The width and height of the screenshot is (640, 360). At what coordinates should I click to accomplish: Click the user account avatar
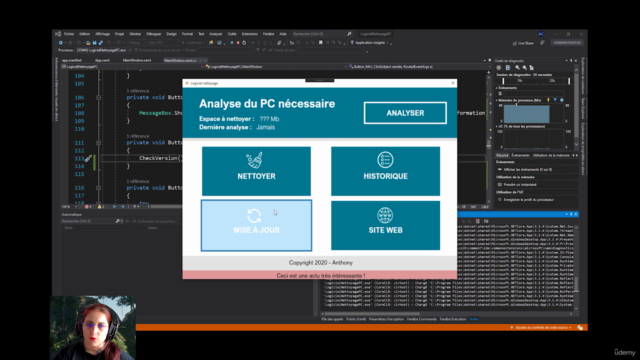541,34
